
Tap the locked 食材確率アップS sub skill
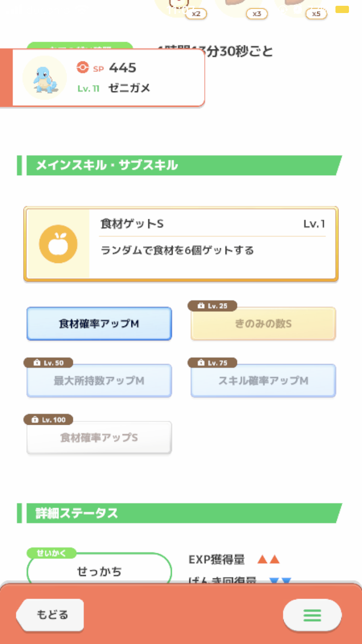click(x=99, y=438)
